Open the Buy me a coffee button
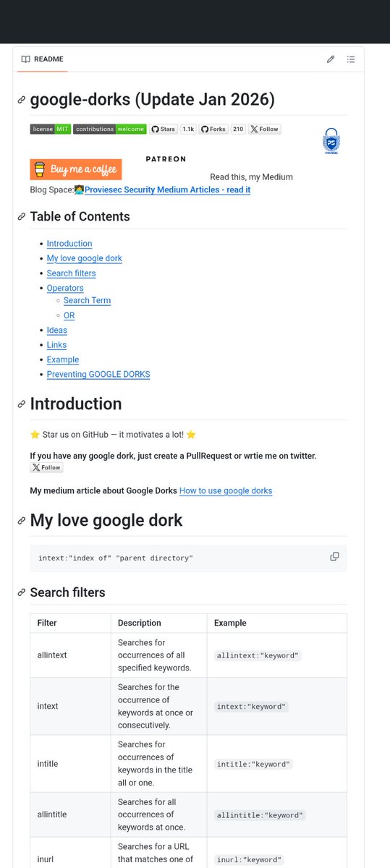Viewport: 390px width, 868px height. click(75, 169)
